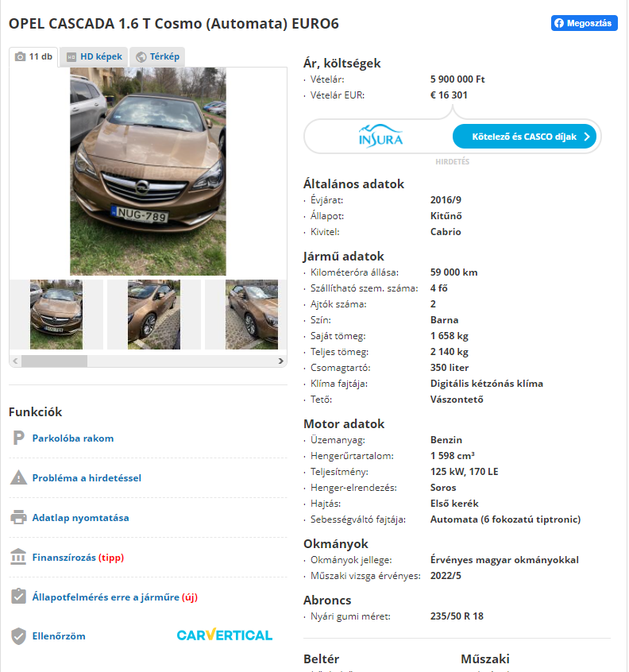Click the parking P icon
Screen dimensions: 629x672
(18, 438)
